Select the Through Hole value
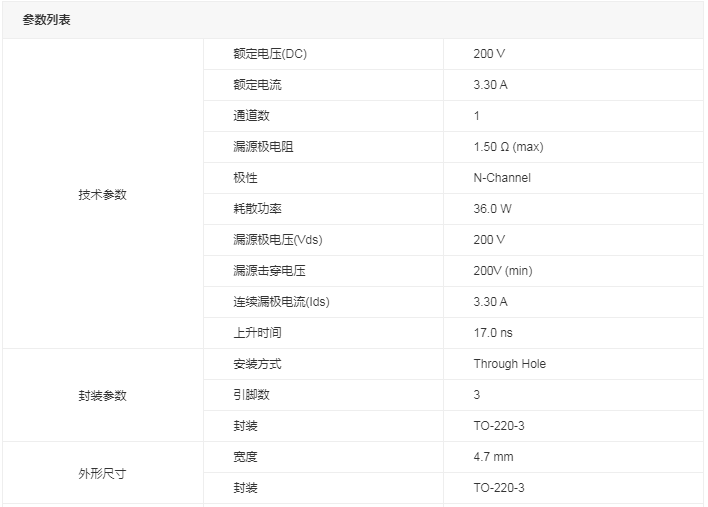Viewport: 708px width, 507px height. click(x=510, y=364)
